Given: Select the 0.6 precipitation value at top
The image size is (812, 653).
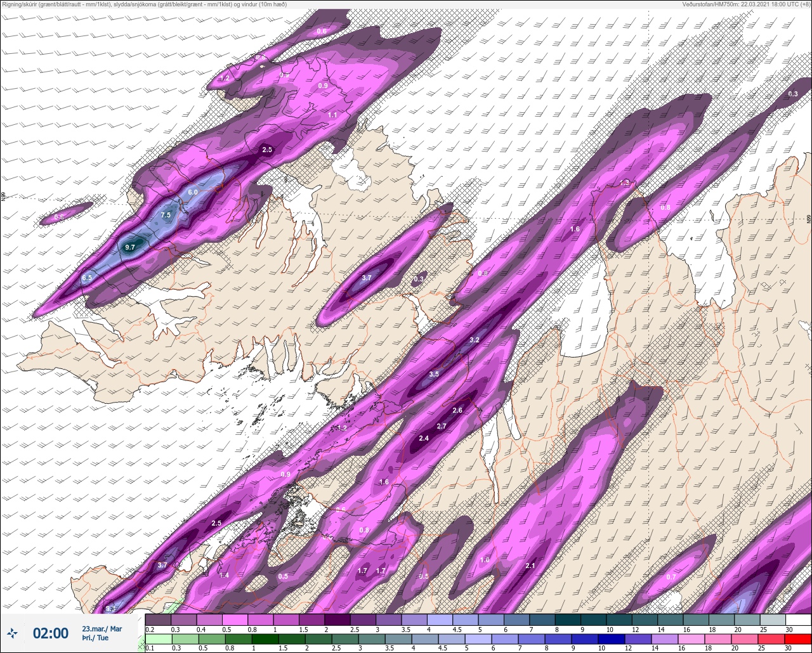Looking at the screenshot, I should [x=322, y=31].
